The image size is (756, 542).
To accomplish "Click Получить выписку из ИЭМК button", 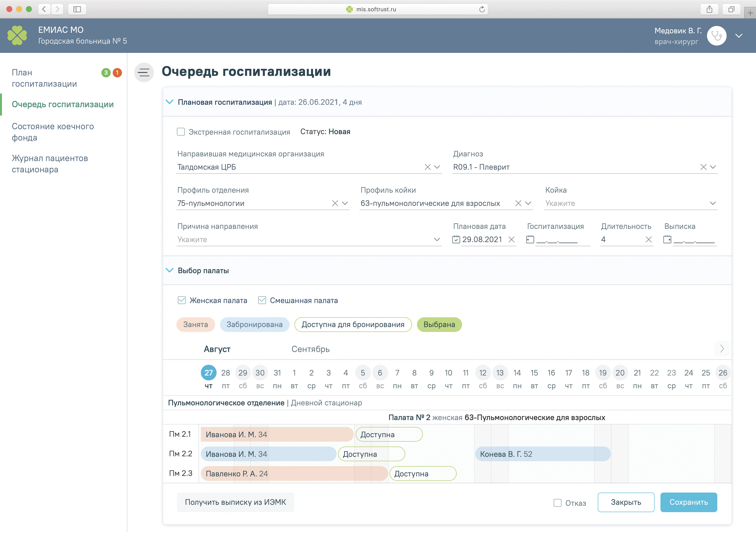I will [235, 502].
